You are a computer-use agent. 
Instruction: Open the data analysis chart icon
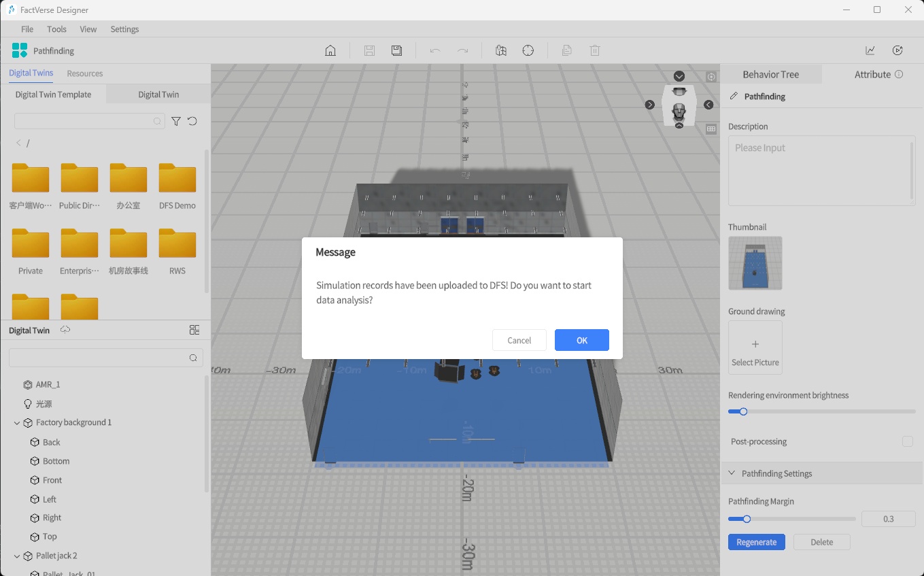point(870,50)
